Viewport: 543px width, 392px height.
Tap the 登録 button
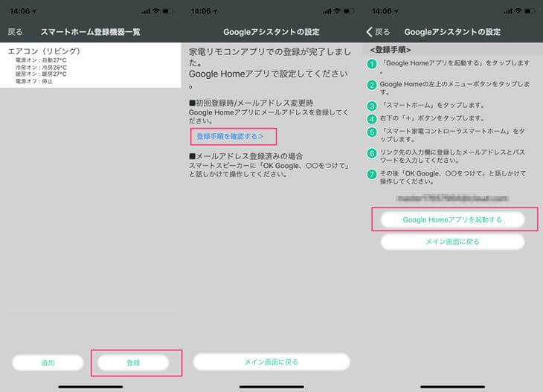click(x=133, y=362)
